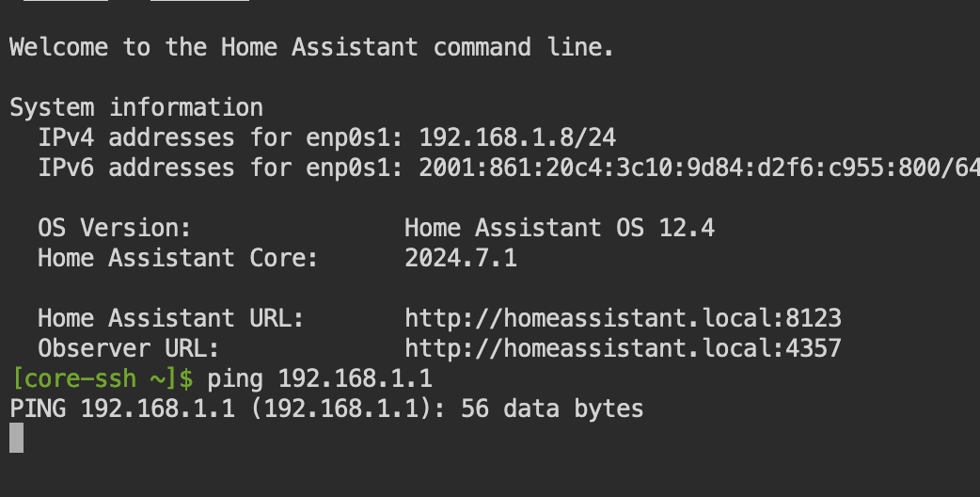
Task: Click the IPv6 addresses for enp0s1 label
Action: 221,168
